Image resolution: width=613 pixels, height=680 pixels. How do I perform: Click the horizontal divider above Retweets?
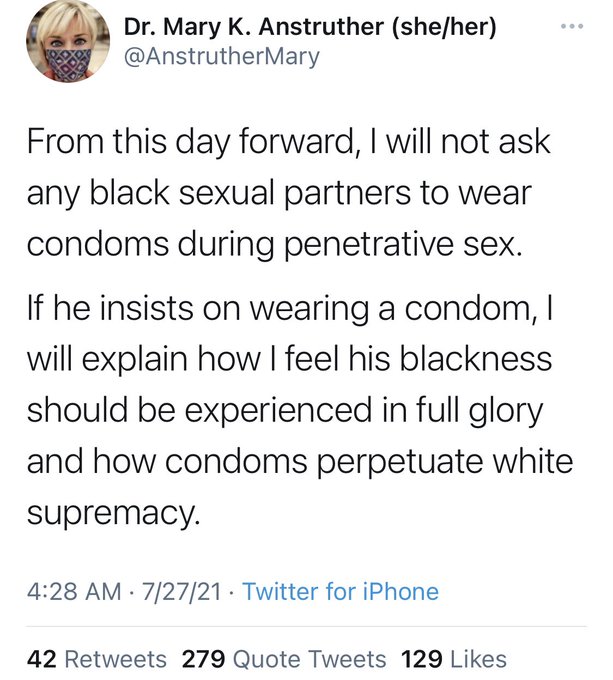click(x=306, y=626)
